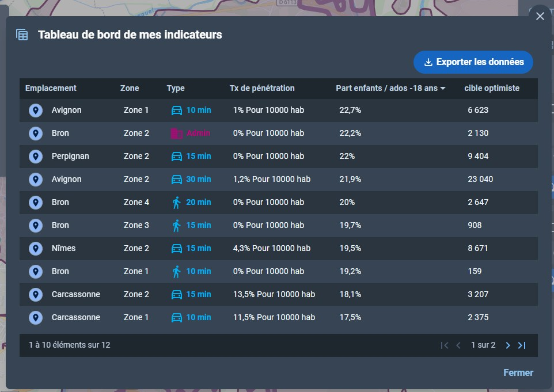Toggle sort arrow on Part enfants / ados column
The width and height of the screenshot is (554, 392).
[x=443, y=88]
